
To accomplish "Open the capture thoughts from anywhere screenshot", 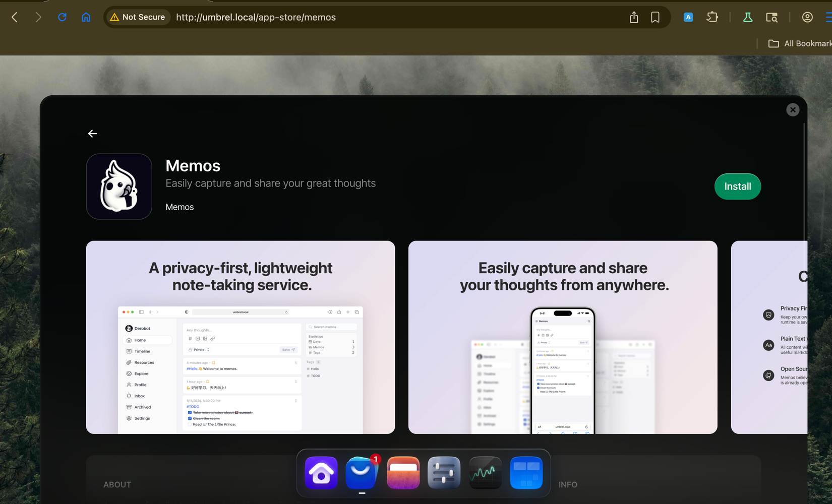I will coord(563,337).
